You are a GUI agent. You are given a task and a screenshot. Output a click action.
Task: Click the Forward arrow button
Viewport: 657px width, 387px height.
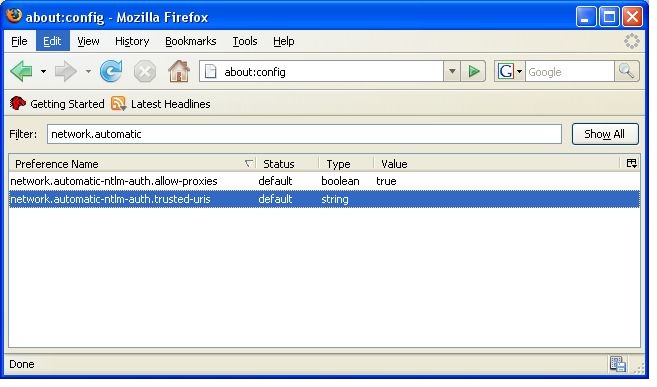point(65,71)
